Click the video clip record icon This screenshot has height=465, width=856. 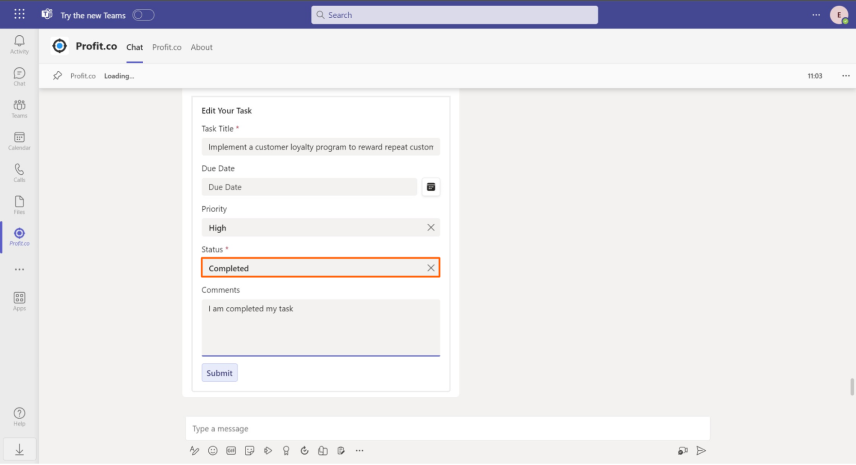682,451
